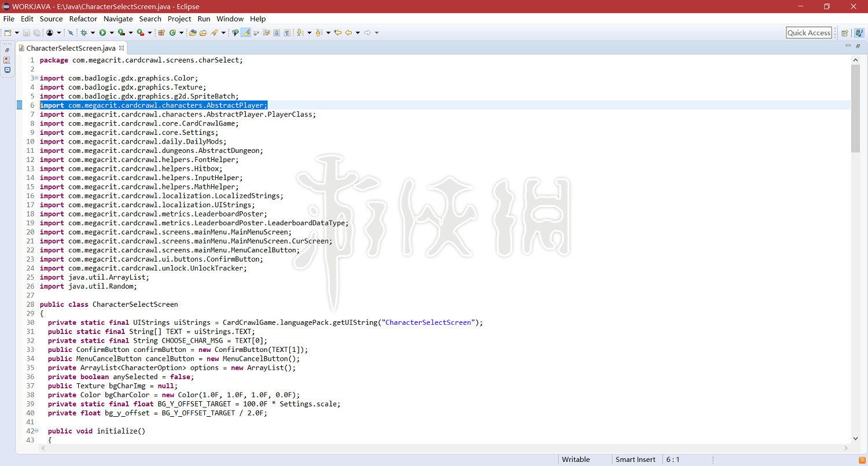Open the Run button dropdown arrow
Viewport: 868px width, 466px height.
tap(111, 33)
